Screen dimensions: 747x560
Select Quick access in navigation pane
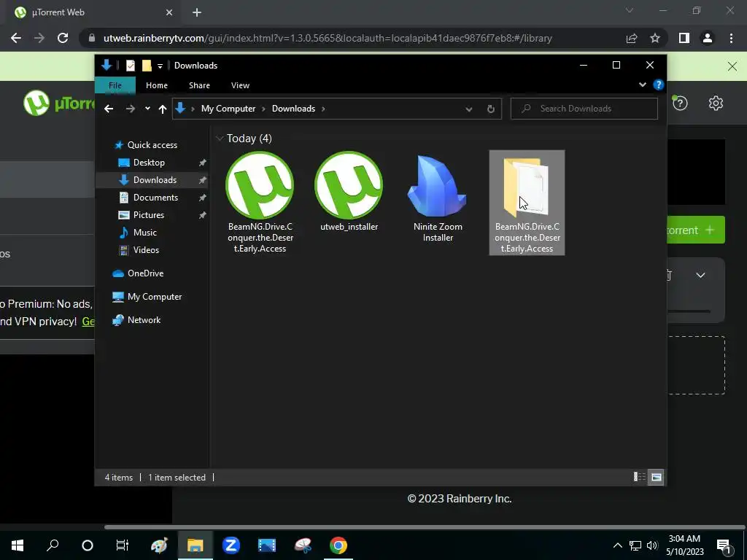point(146,145)
